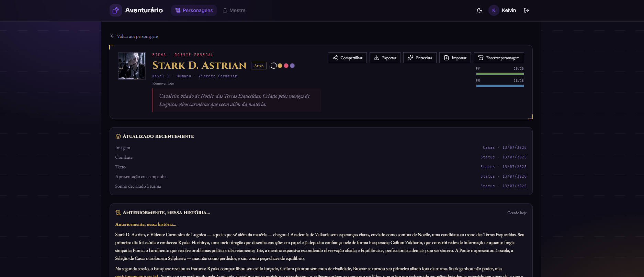Click the golden 'Anteriormente, nessa história...' subtitle
Image resolution: width=644 pixels, height=277 pixels.
(x=146, y=224)
